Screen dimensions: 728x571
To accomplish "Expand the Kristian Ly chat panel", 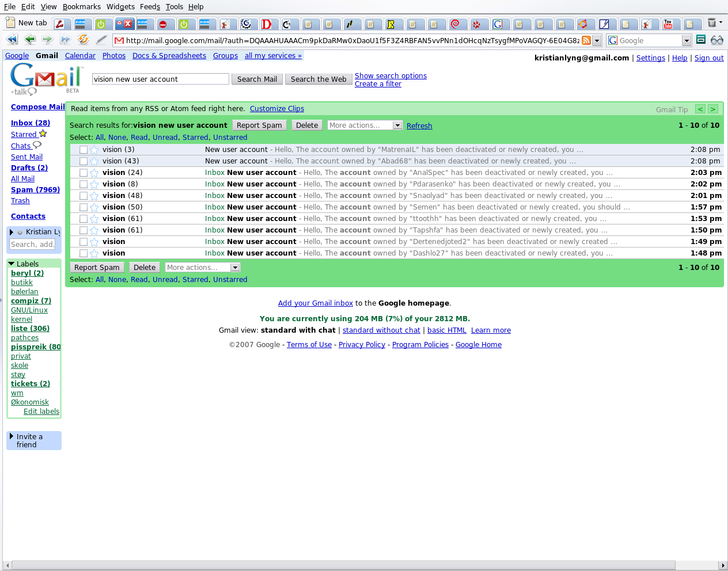I will tap(12, 232).
